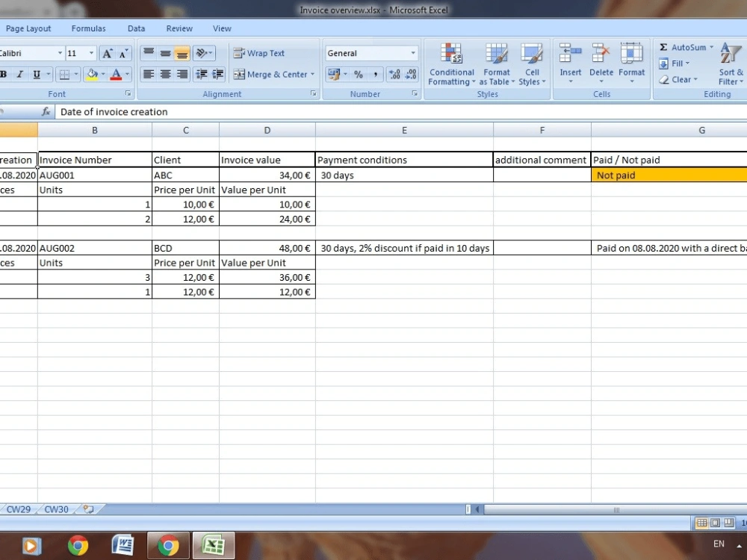Increase cell indent
This screenshot has width=747, height=560.
coord(217,74)
